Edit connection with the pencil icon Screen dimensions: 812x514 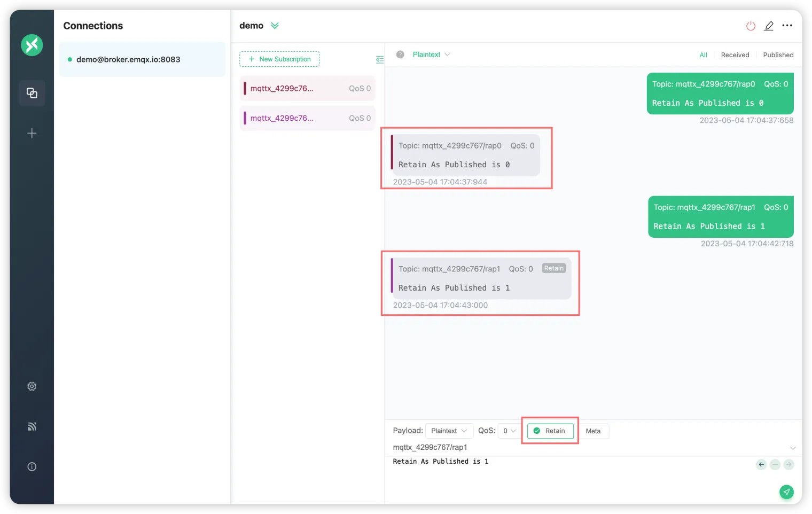pos(769,26)
